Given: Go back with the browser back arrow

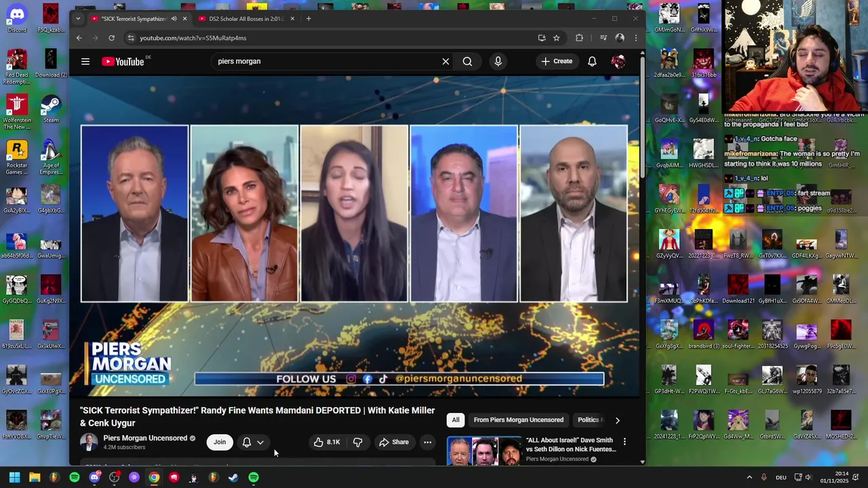Looking at the screenshot, I should pyautogui.click(x=79, y=38).
